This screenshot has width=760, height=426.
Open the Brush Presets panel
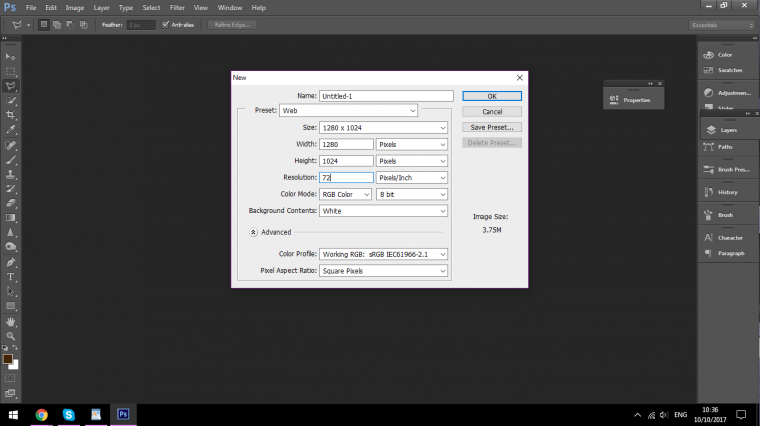click(x=727, y=170)
